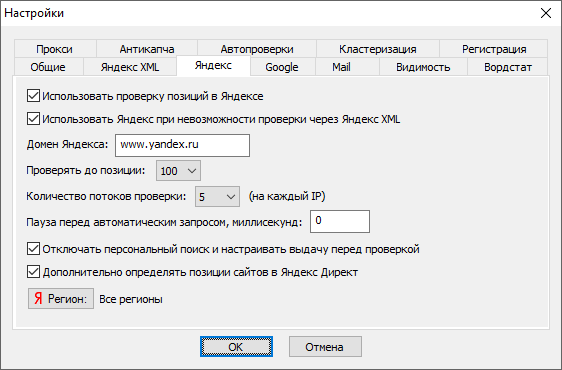Select the Яндекс XML tab

(x=130, y=67)
